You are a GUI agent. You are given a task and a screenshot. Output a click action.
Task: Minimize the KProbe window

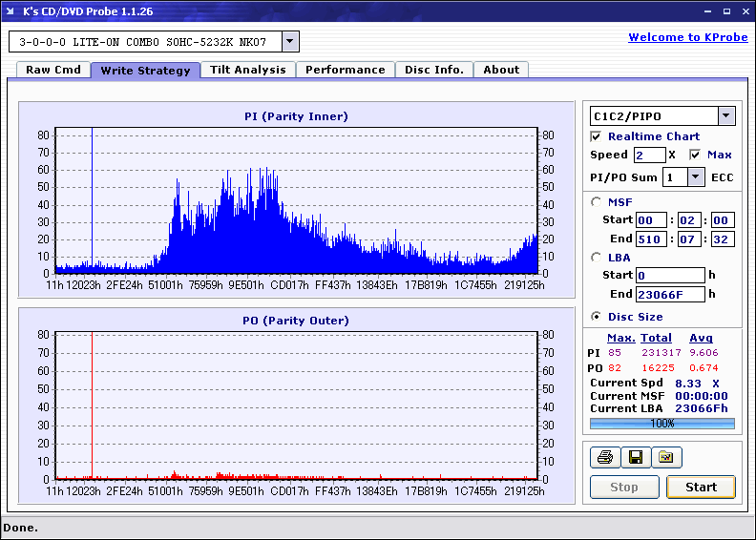click(707, 11)
